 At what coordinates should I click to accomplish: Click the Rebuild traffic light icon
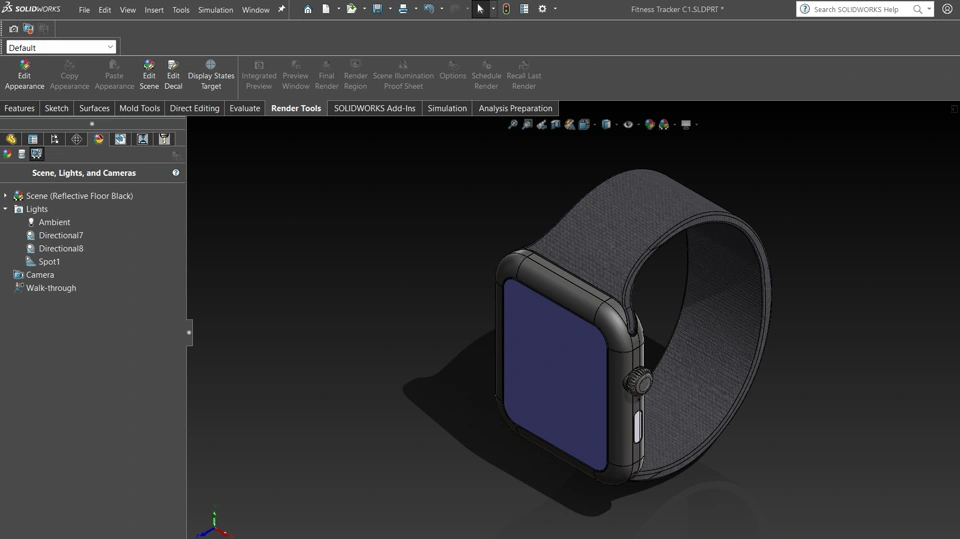pyautogui.click(x=506, y=9)
